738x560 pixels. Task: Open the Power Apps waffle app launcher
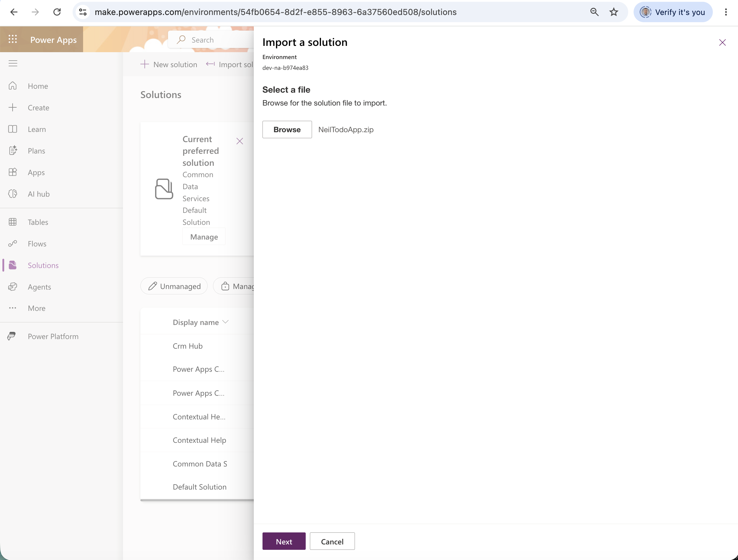coord(13,39)
